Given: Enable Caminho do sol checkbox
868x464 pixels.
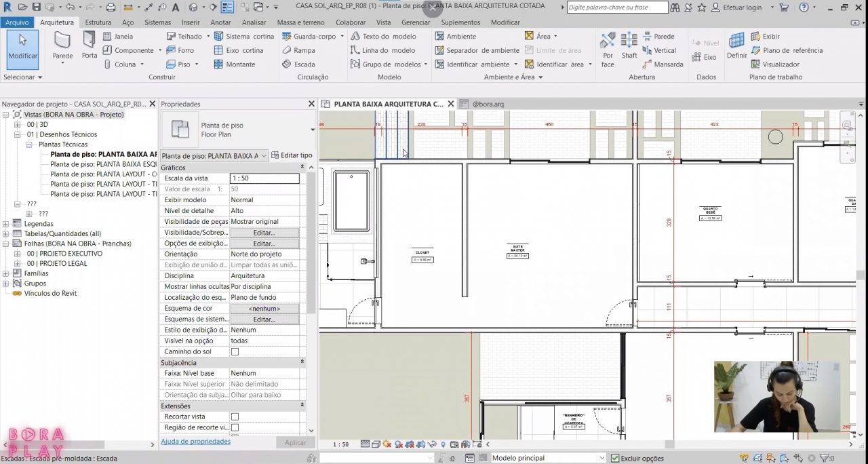Looking at the screenshot, I should pyautogui.click(x=234, y=351).
